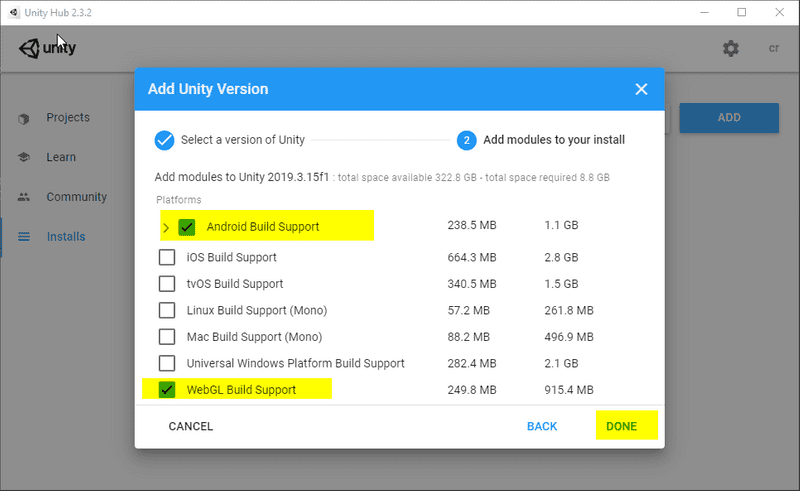This screenshot has width=800, height=491.
Task: Close the Add Unity Version dialog
Action: [x=641, y=89]
